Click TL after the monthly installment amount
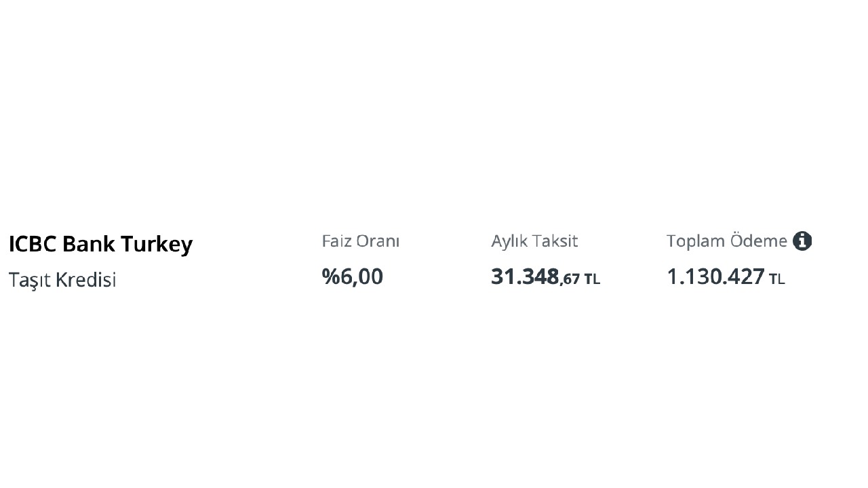Screen dimensions: 868x488 tap(592, 279)
